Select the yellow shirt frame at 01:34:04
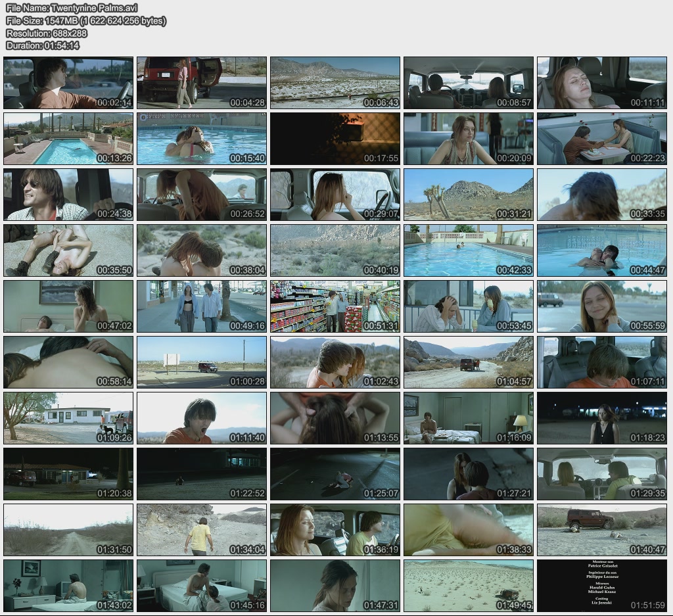The width and height of the screenshot is (673, 616). point(202,530)
